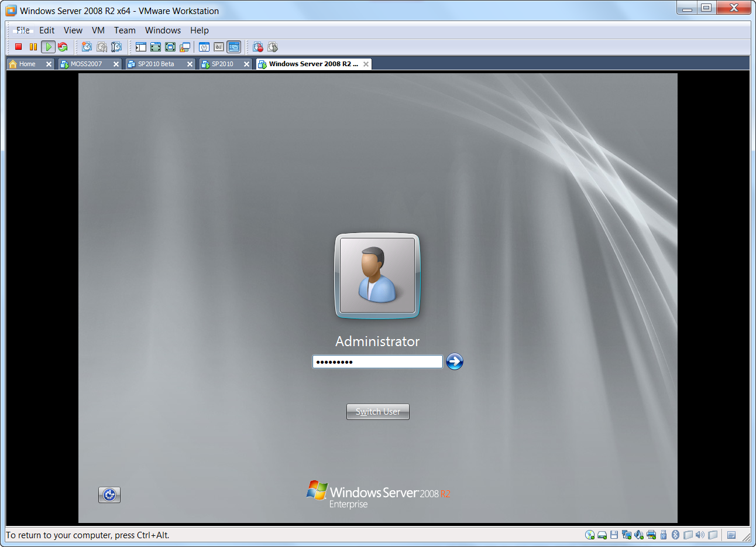Image resolution: width=756 pixels, height=547 pixels.
Task: Open the snapshot manager icon
Action: tap(116, 47)
